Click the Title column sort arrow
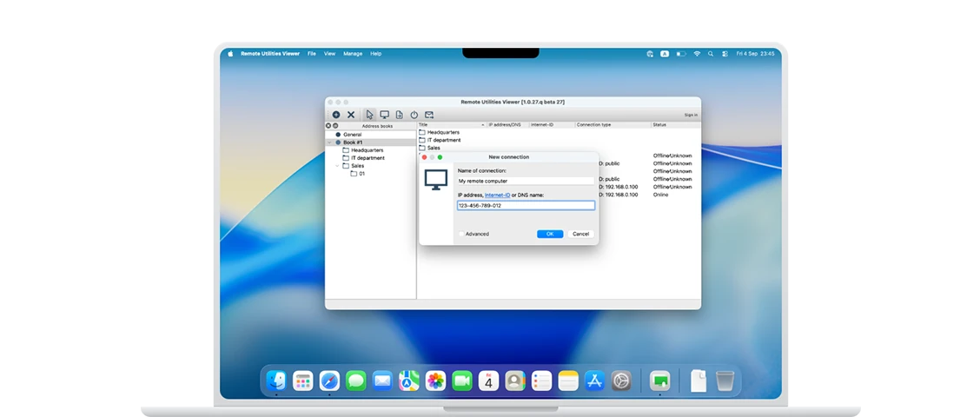The height and width of the screenshot is (417, 980). (x=482, y=125)
